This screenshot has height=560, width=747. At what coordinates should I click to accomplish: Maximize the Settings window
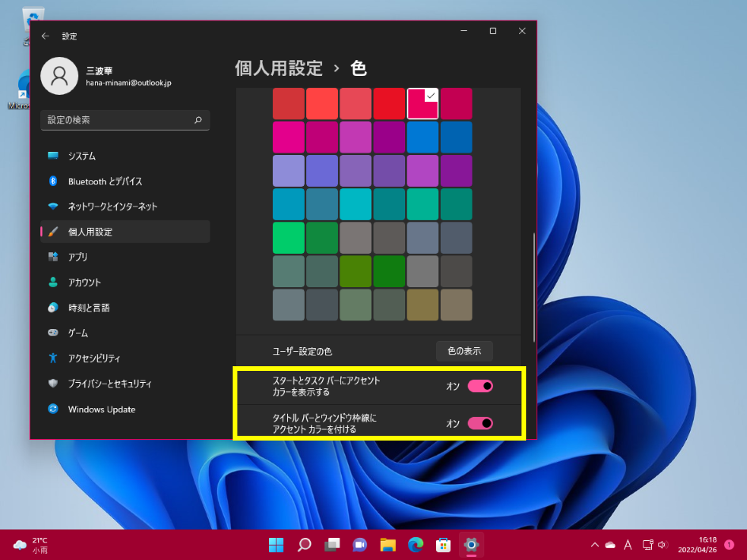493,31
